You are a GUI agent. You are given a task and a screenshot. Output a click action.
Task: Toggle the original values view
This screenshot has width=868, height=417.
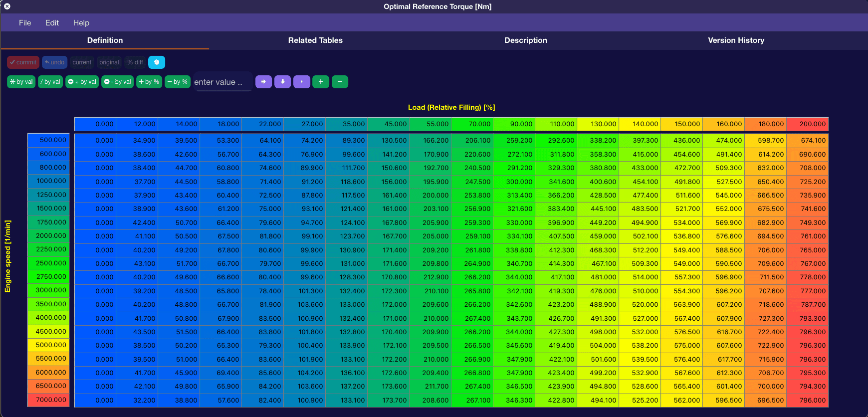(x=109, y=62)
